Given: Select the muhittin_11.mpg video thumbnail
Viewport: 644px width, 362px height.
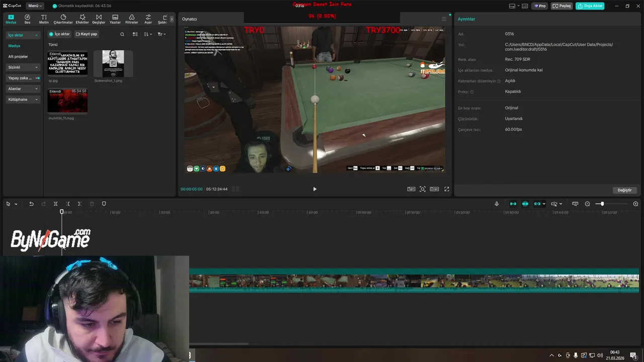Looking at the screenshot, I should click(x=67, y=101).
